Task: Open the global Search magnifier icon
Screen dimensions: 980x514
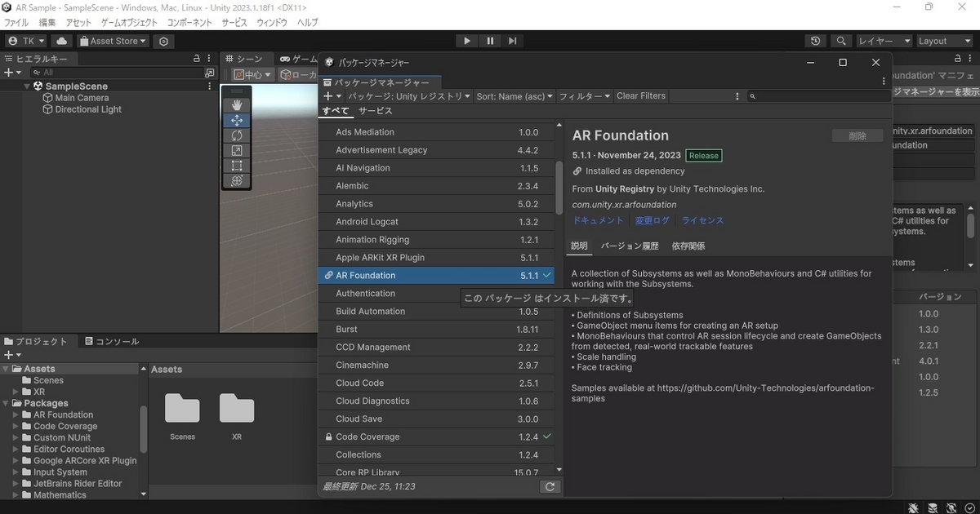Action: pyautogui.click(x=840, y=41)
